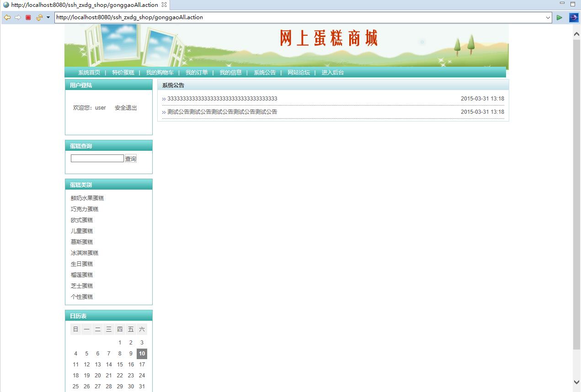Screen dimensions: 581x392
Task: Click the double-arrow icon before 测试公告 announcement
Action: click(164, 112)
